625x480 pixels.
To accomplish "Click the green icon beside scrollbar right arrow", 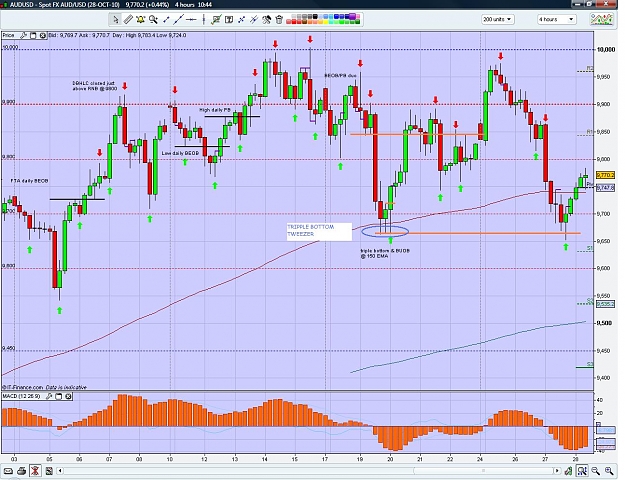I will click(x=568, y=471).
